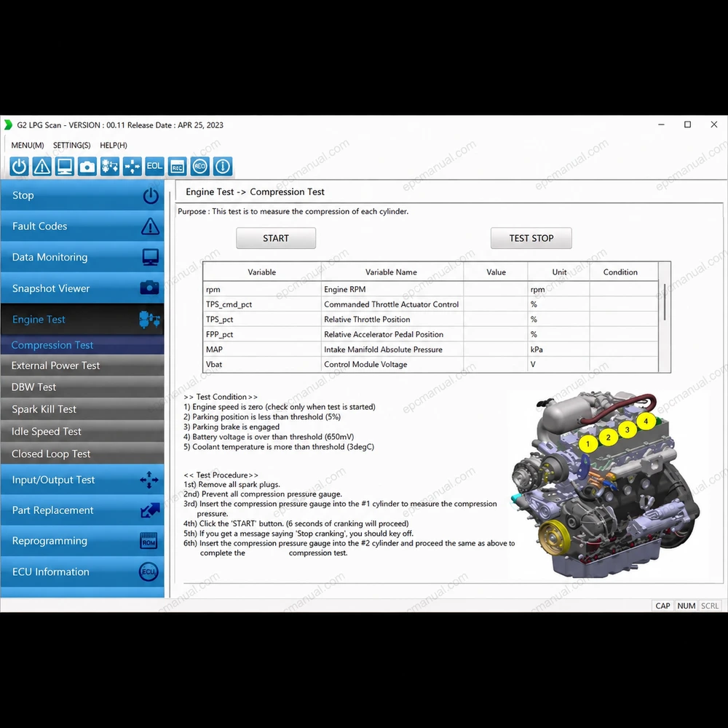Click the EOL toolbar icon
728x728 pixels.
tap(154, 166)
